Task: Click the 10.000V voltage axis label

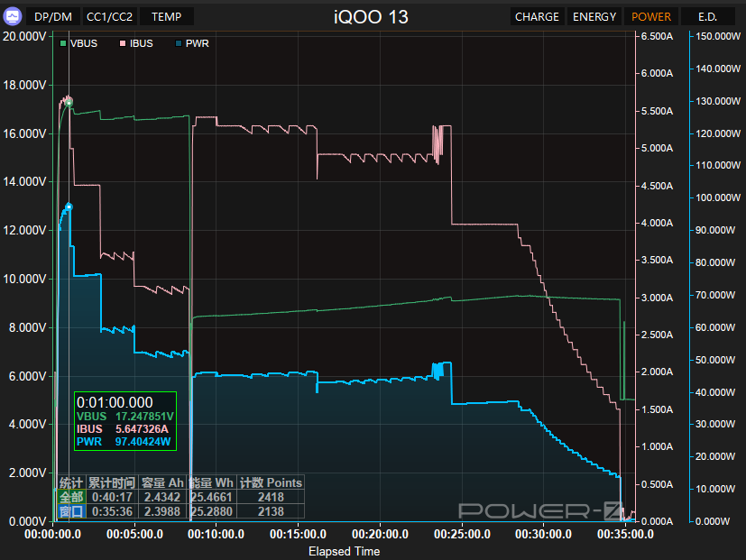Action: coord(24,279)
